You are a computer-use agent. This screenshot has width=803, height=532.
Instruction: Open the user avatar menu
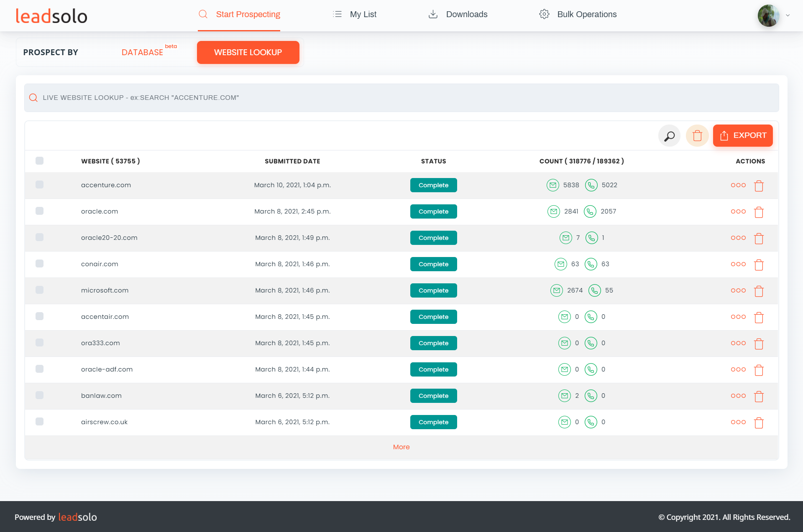point(769,15)
